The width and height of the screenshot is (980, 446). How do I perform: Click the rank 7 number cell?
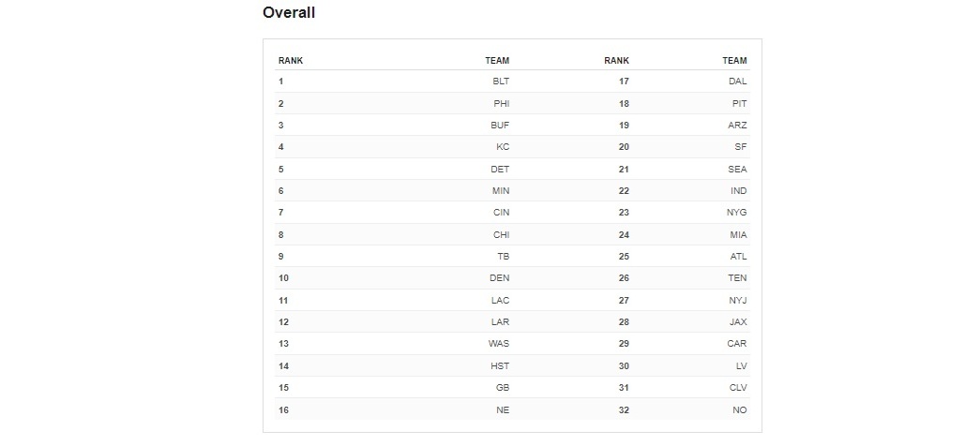(280, 213)
